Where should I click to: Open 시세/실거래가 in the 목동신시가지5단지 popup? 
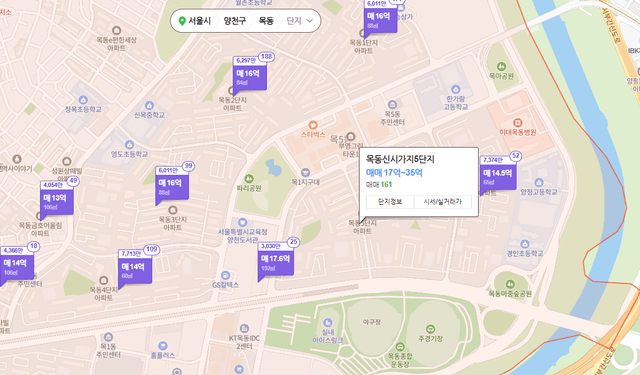tap(442, 202)
